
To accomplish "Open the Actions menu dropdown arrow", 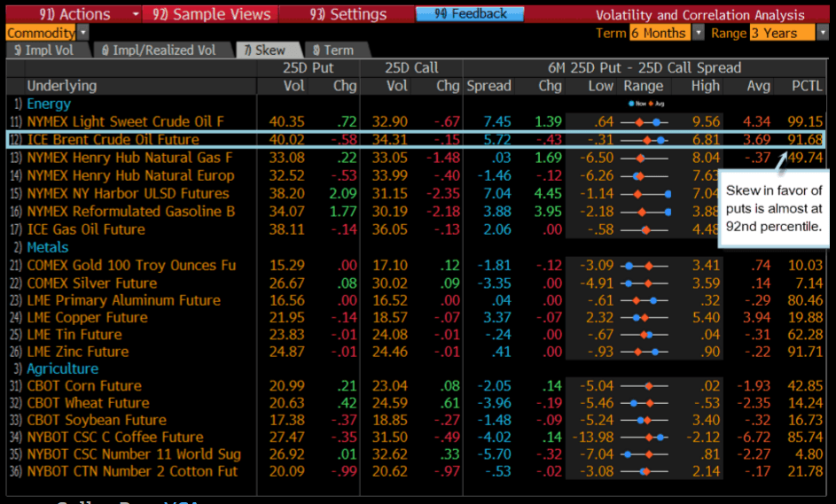I will click(136, 14).
